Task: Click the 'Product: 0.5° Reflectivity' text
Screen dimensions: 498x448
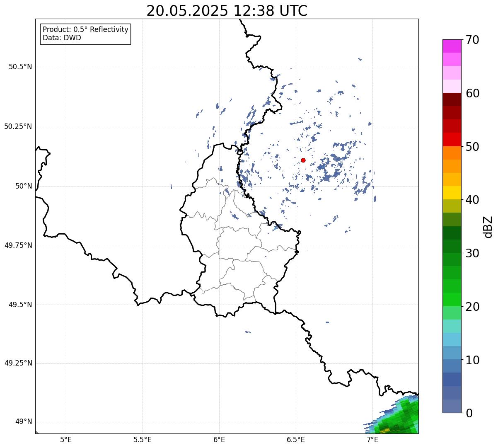Action: [86, 30]
